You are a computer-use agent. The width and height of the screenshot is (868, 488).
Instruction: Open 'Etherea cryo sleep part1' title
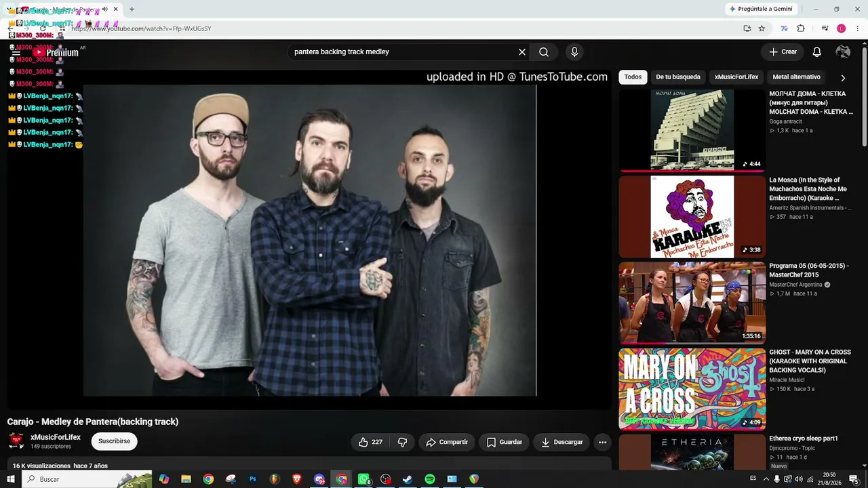pos(804,439)
